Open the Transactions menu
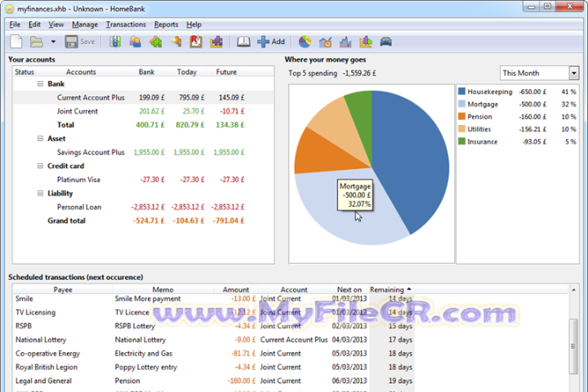This screenshot has height=392, width=588. point(126,24)
